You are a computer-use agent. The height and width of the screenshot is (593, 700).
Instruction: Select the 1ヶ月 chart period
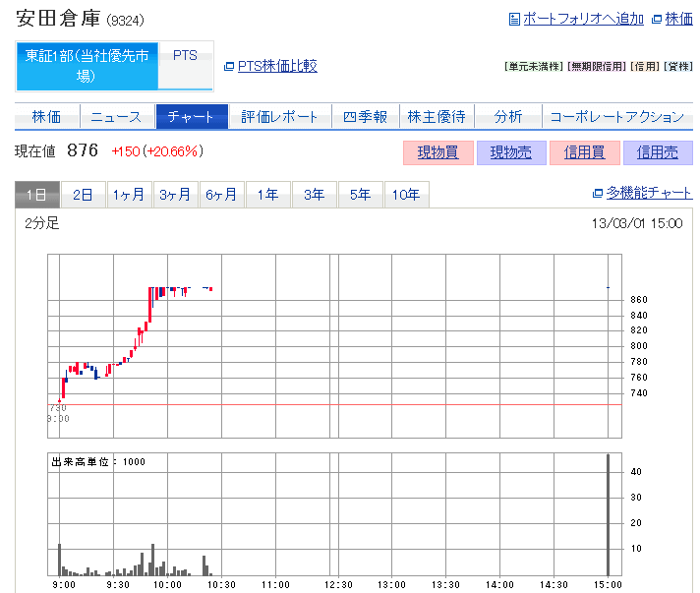[130, 195]
